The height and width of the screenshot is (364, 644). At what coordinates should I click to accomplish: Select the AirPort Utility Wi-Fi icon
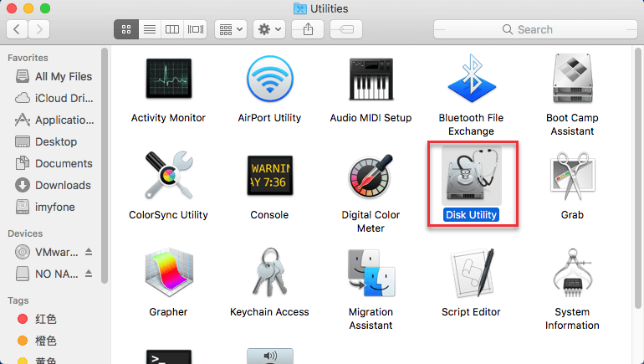[270, 79]
